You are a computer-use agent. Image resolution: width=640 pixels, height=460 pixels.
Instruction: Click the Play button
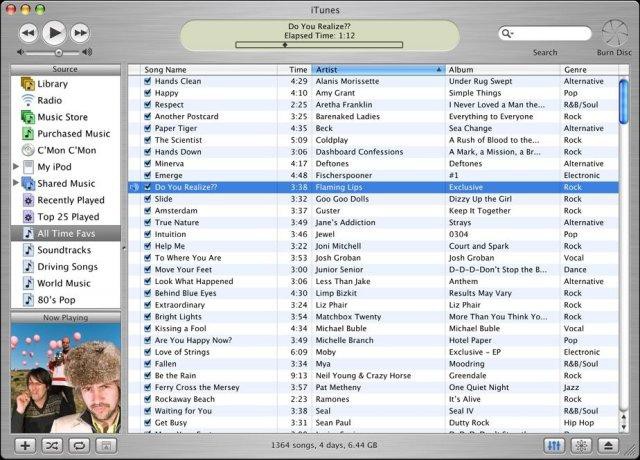click(x=54, y=32)
